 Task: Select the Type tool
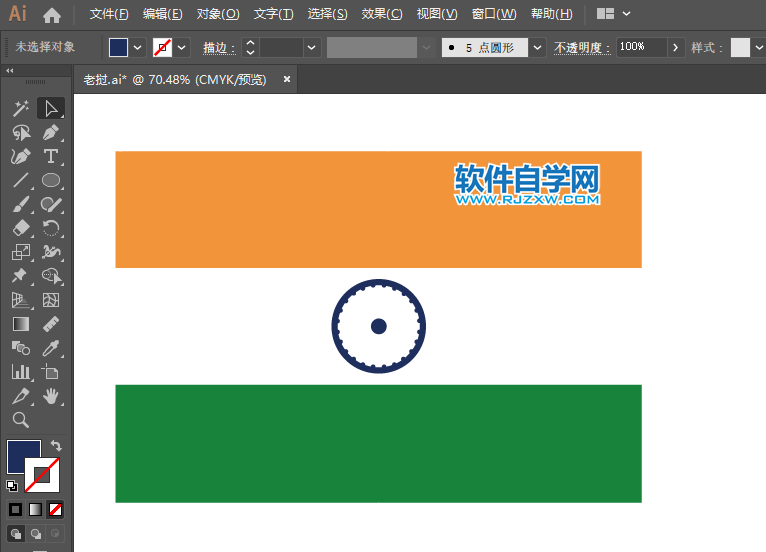click(51, 157)
